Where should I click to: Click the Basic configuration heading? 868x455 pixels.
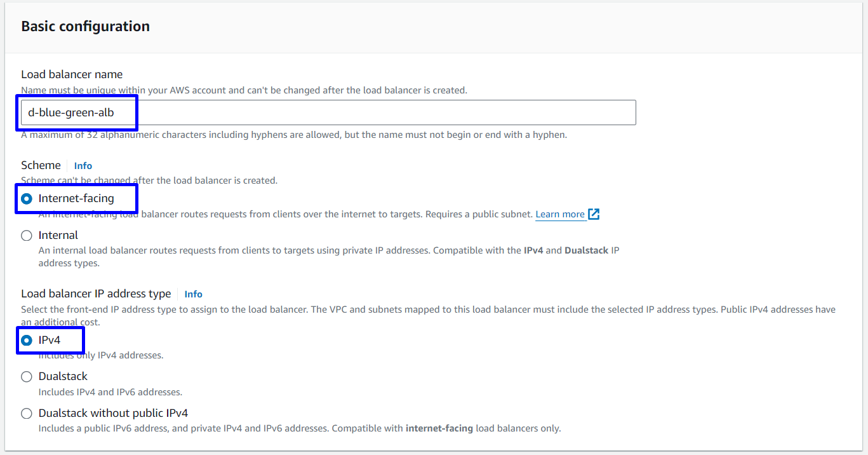[x=86, y=27]
